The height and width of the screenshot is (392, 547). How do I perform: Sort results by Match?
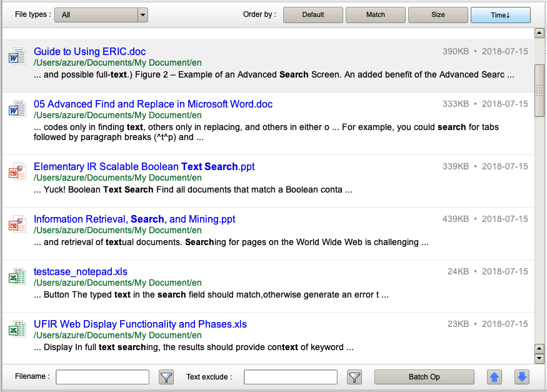click(376, 15)
